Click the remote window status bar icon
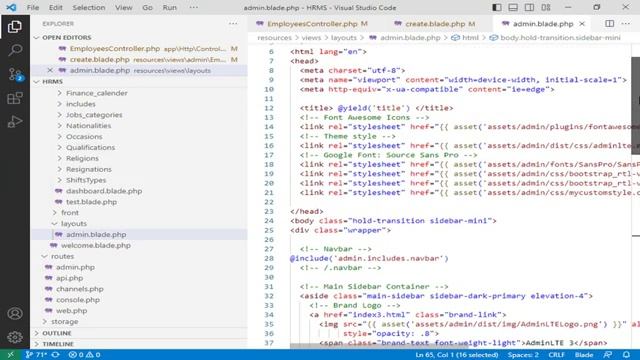Viewport: 640px width, 360px height. (11, 355)
